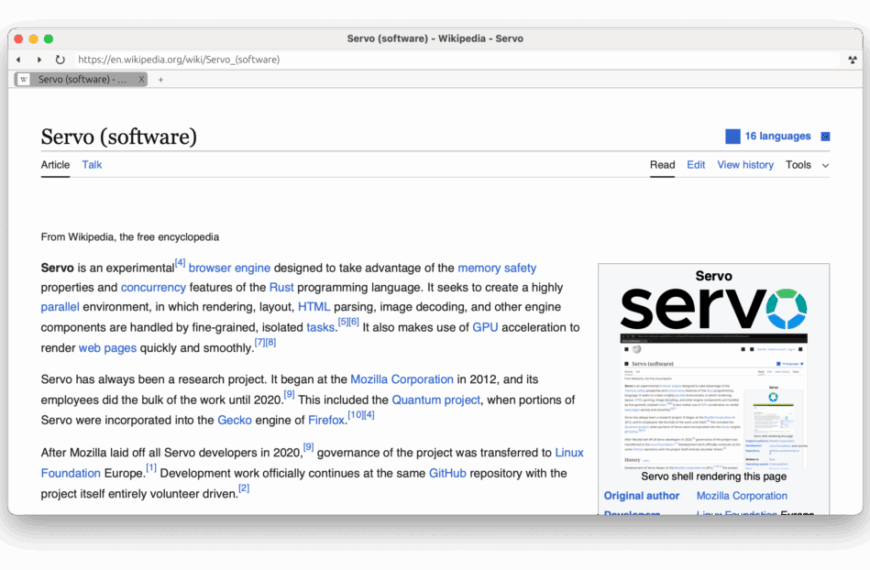Open the HTML link
Screen dimensions: 870x570
[x=313, y=307]
